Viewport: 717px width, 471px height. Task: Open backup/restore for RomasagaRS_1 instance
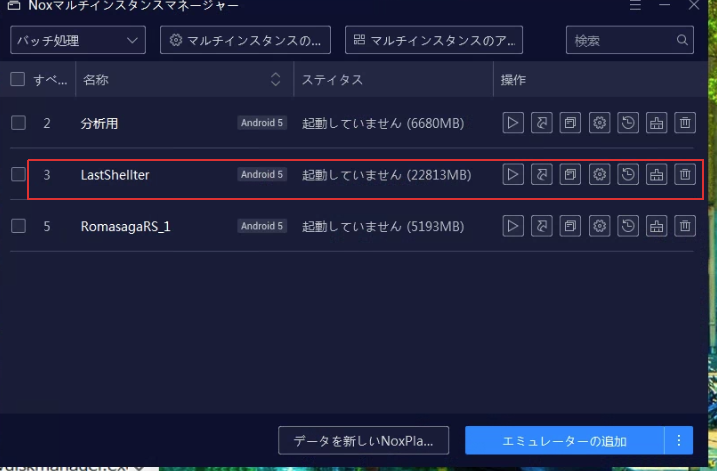pos(628,226)
